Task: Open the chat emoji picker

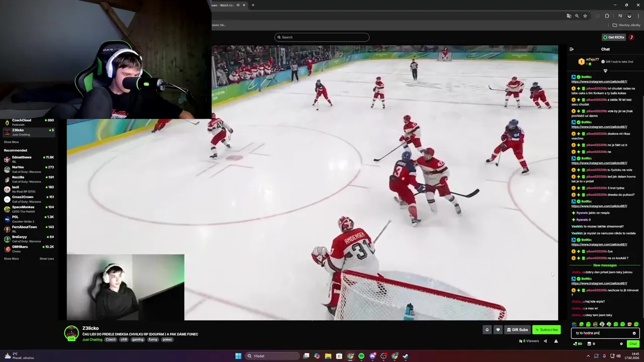Action: point(634,333)
